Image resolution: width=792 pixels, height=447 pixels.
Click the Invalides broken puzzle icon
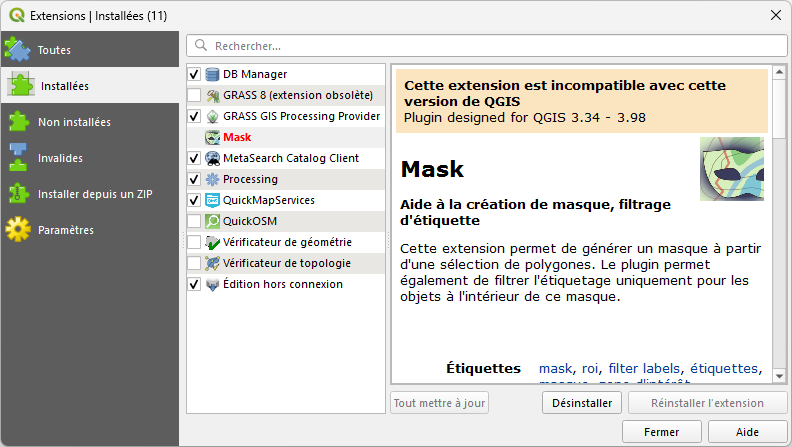tap(18, 158)
